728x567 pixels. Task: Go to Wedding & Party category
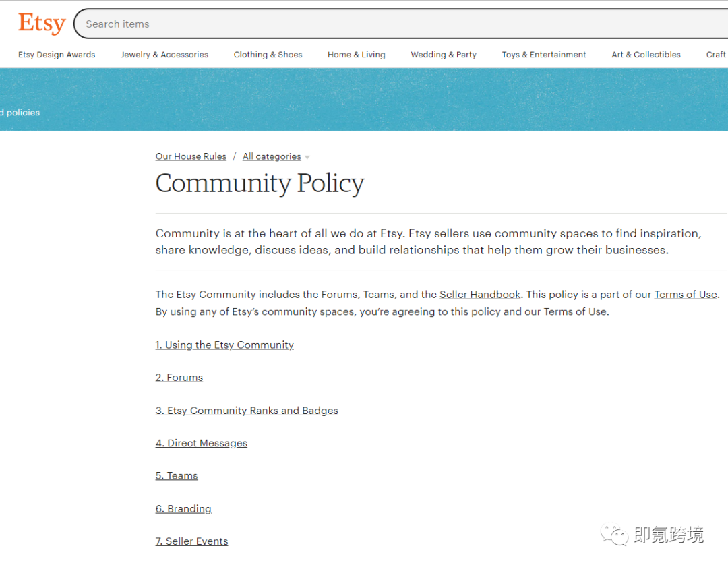(x=444, y=55)
